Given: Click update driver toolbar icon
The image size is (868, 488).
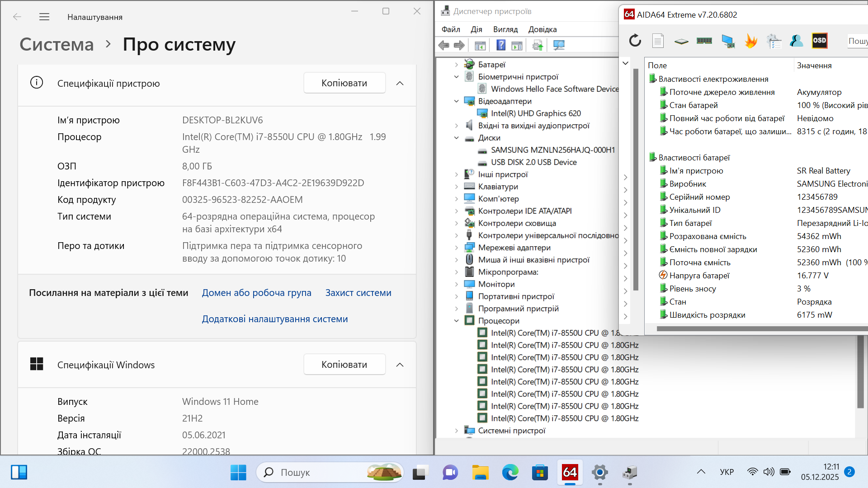Looking at the screenshot, I should point(538,45).
